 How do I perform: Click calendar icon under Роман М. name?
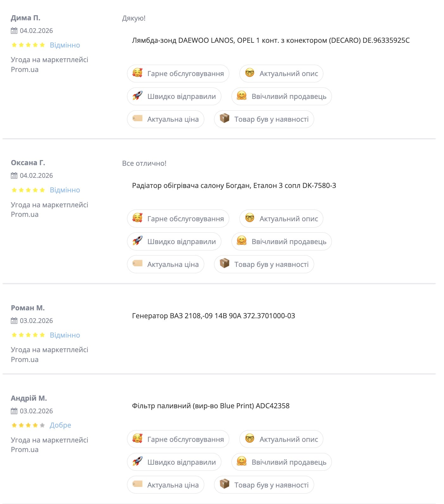coord(14,321)
